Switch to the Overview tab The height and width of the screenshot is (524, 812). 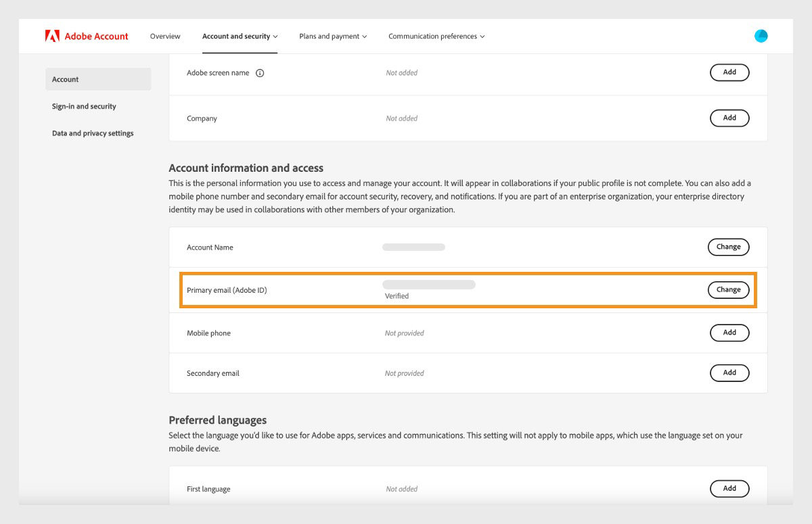click(164, 37)
